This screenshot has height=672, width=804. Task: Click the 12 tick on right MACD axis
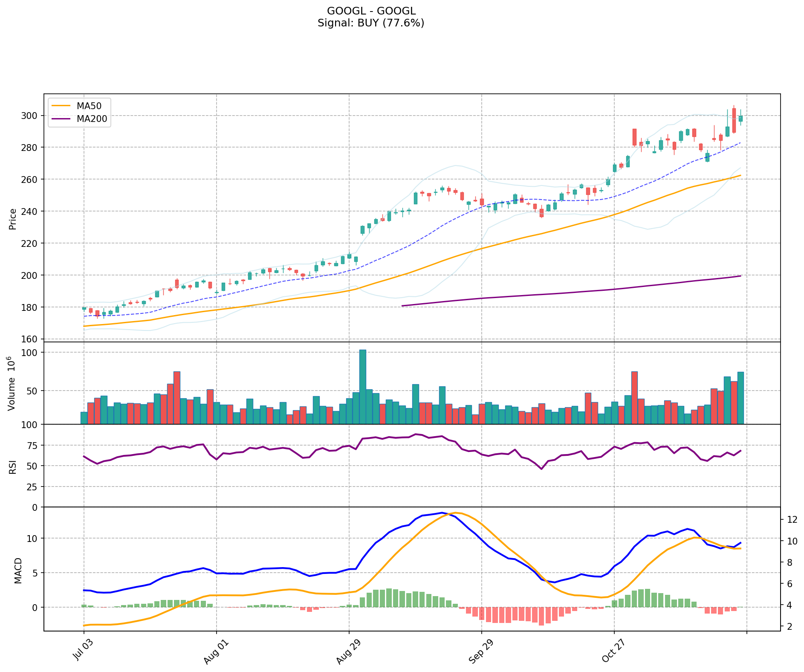coord(792,520)
